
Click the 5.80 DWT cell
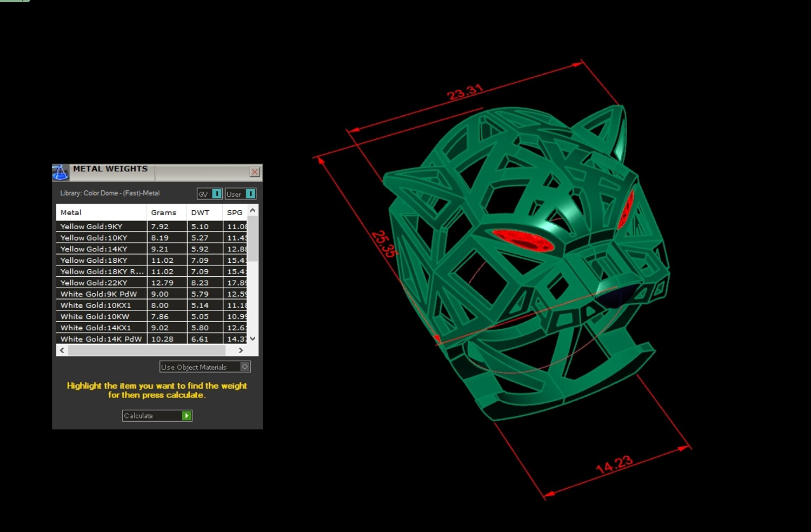(205, 328)
